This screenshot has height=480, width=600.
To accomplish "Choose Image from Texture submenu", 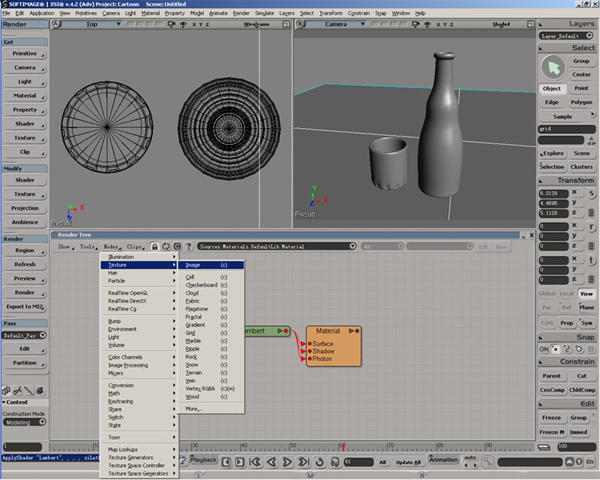I will [211, 265].
